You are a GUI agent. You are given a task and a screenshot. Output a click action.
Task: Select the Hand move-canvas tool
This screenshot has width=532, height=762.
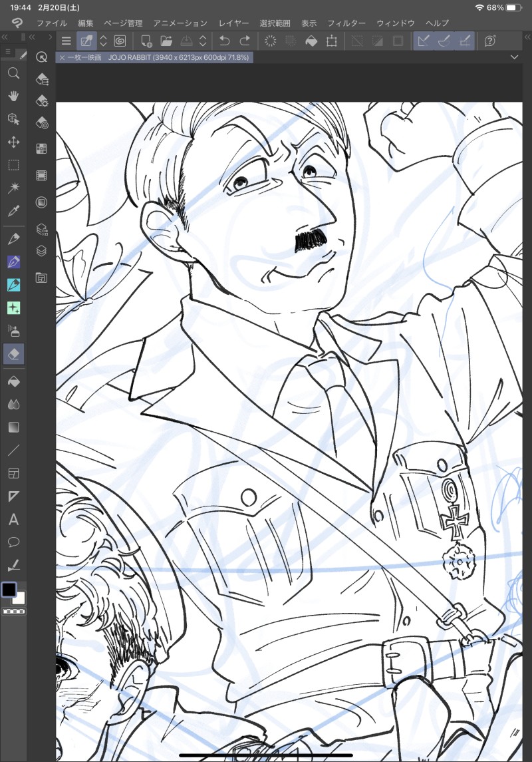[x=13, y=96]
